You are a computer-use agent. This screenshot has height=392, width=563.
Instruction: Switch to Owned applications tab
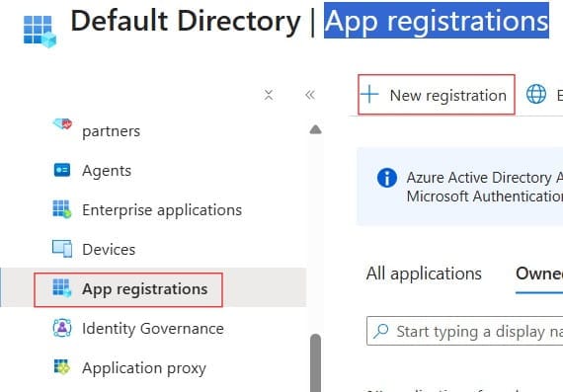[x=539, y=274]
